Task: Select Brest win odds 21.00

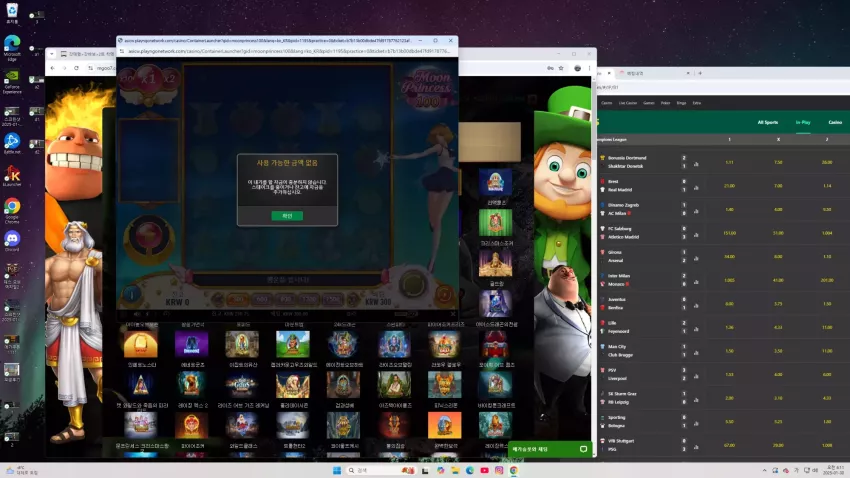Action: (x=729, y=186)
